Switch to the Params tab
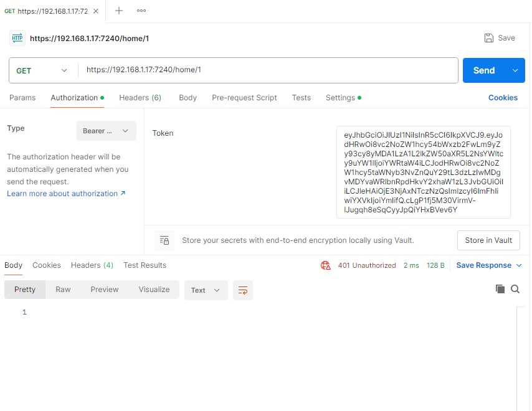 [x=22, y=98]
